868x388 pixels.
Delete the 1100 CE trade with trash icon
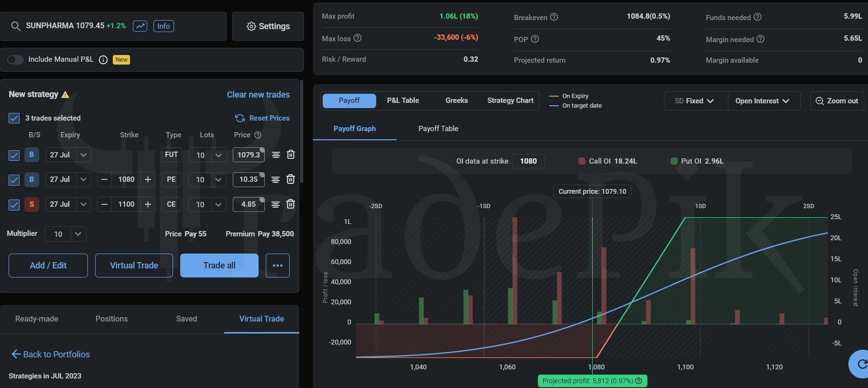coord(291,204)
